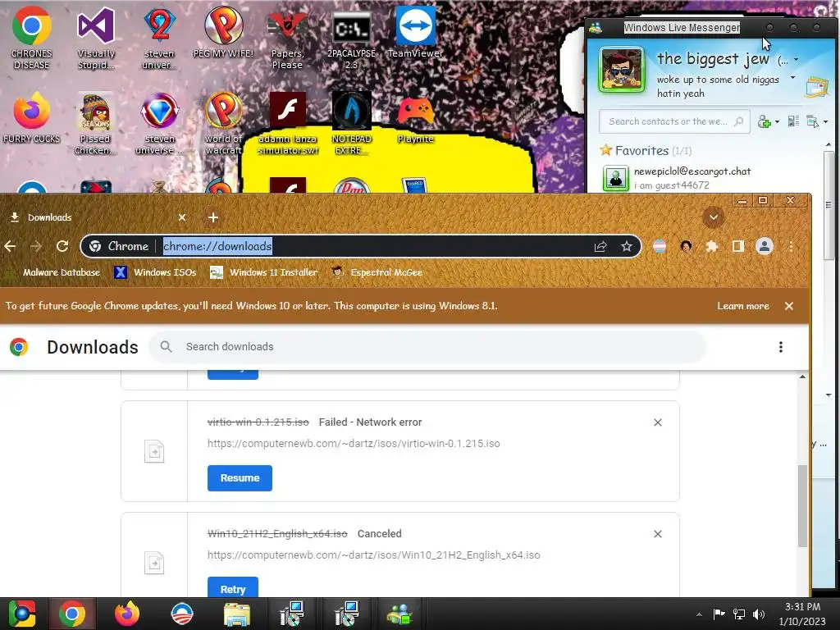The width and height of the screenshot is (840, 630).
Task: Open TeamViewer desktop icon
Action: point(415,32)
